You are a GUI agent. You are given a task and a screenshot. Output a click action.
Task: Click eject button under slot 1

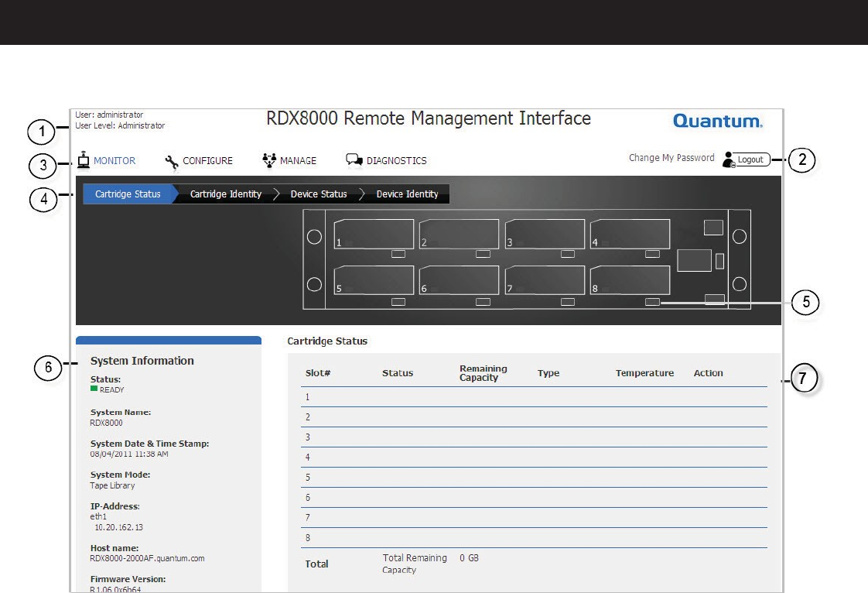click(398, 254)
